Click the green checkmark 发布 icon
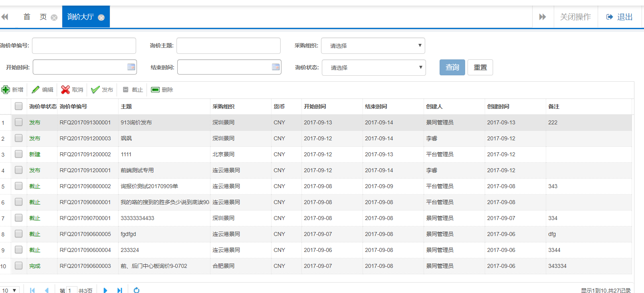 pos(95,90)
